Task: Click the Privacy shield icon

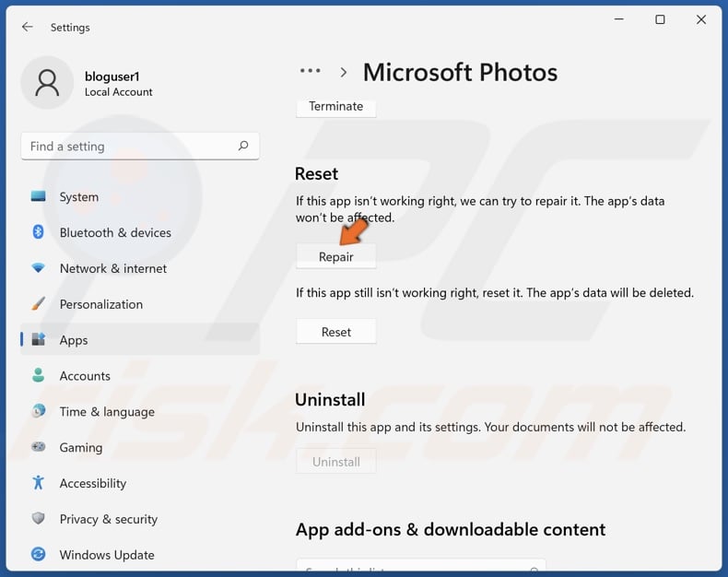Action: (x=38, y=518)
